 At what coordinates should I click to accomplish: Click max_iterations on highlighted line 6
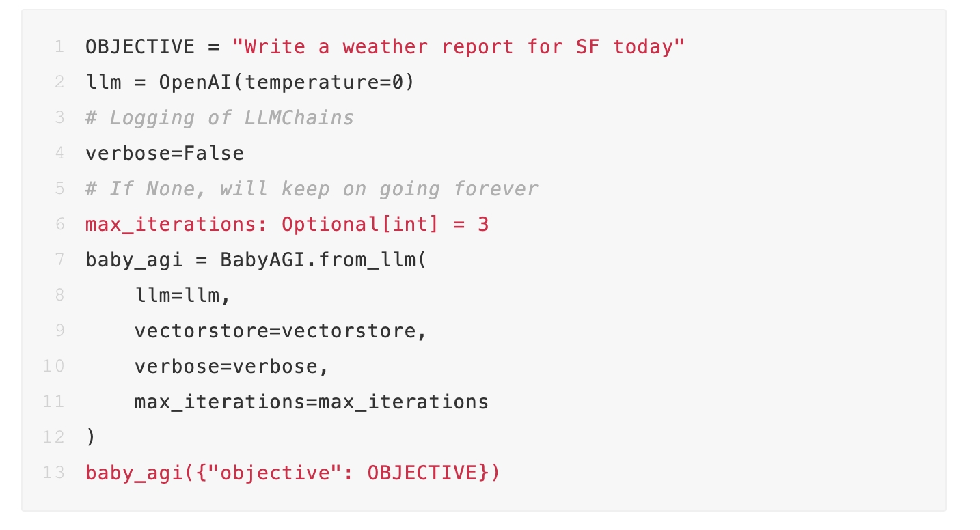(x=171, y=225)
